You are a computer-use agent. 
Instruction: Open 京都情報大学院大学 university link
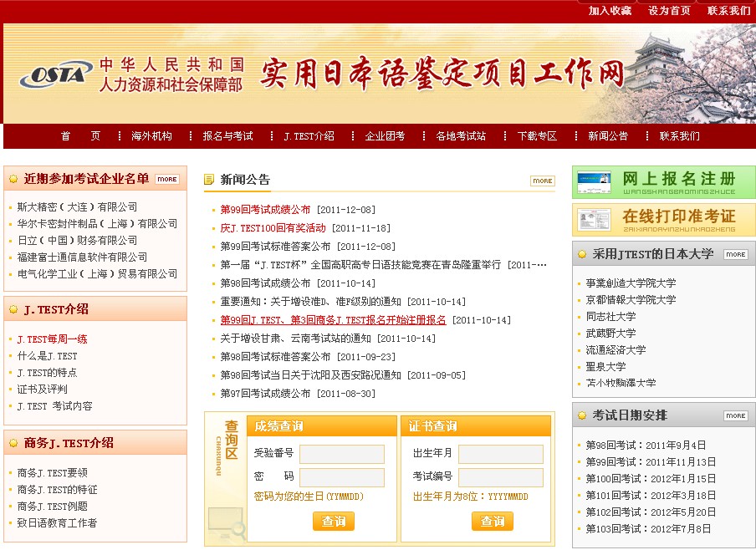(x=631, y=300)
